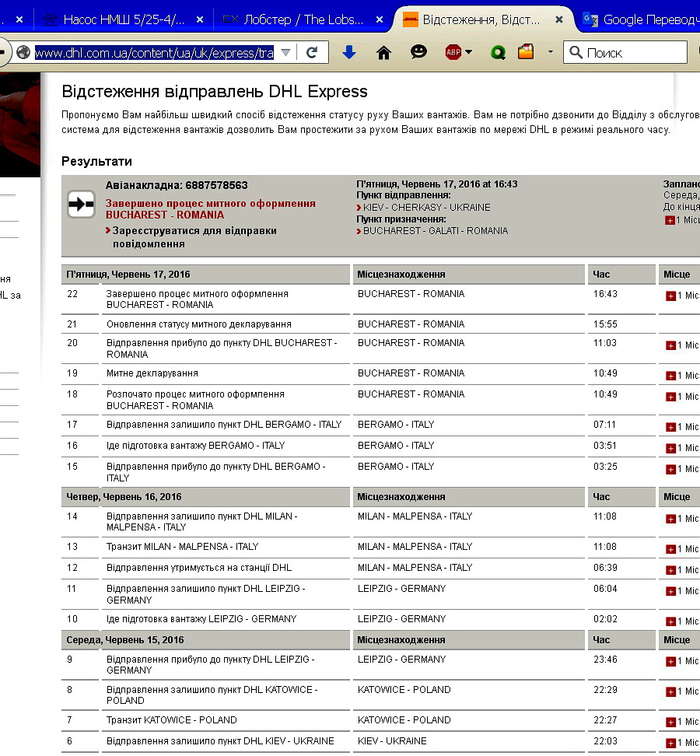
Task: Click the 22:27 time cell
Action: [x=605, y=720]
